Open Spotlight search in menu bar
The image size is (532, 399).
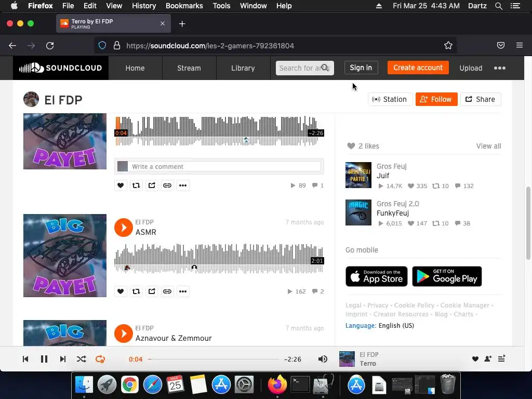pos(498,6)
